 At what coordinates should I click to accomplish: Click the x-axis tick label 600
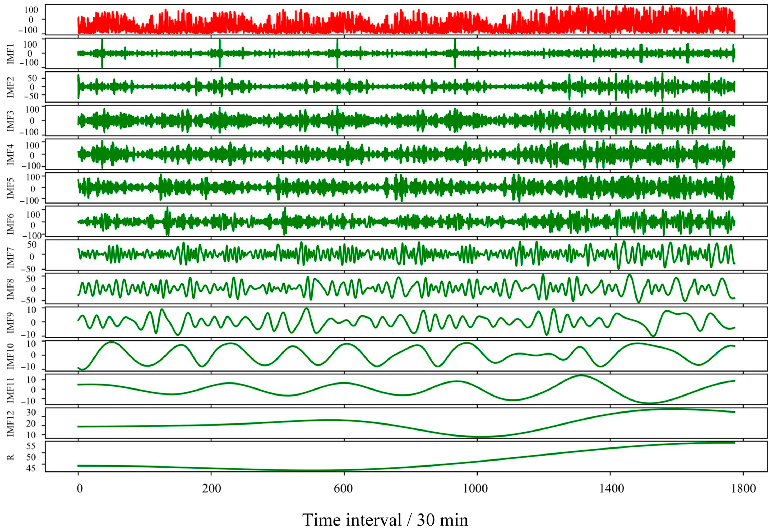(343, 489)
